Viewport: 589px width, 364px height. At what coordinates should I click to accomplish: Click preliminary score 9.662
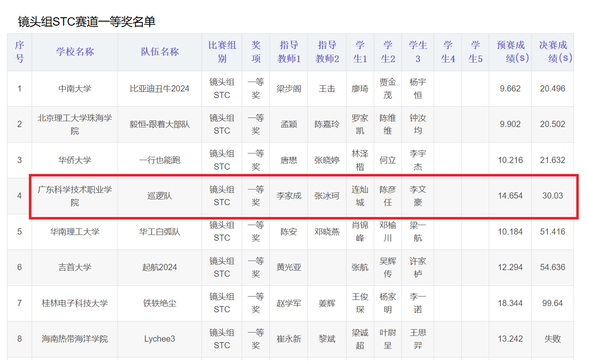510,89
